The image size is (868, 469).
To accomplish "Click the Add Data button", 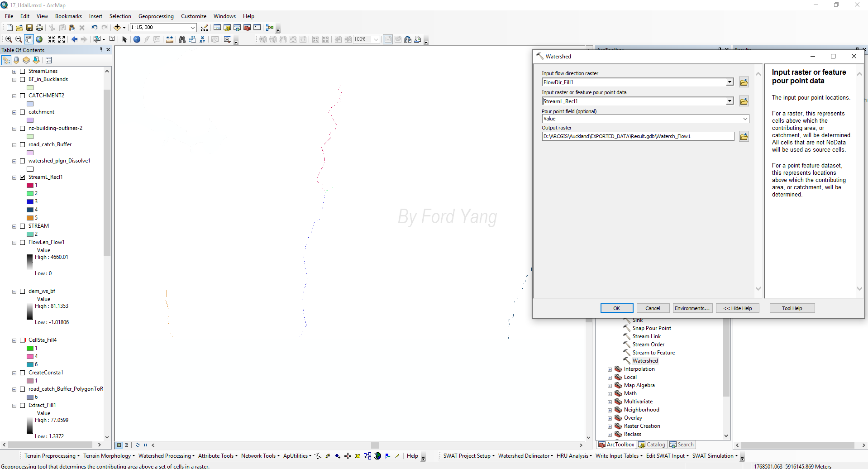I will (117, 28).
